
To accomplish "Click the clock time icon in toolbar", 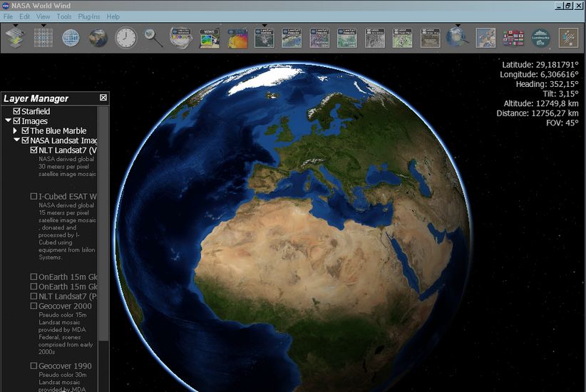I will (125, 37).
